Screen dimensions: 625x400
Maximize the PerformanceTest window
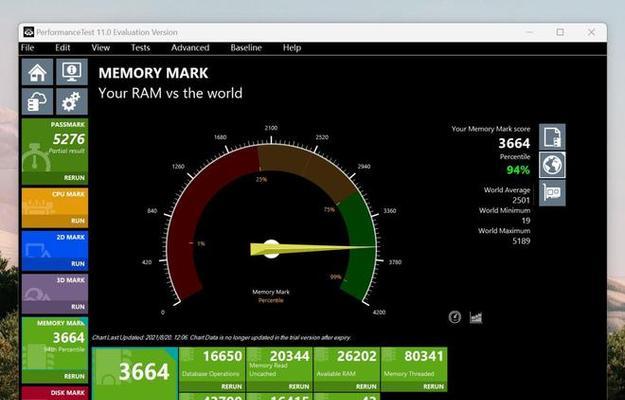point(560,32)
